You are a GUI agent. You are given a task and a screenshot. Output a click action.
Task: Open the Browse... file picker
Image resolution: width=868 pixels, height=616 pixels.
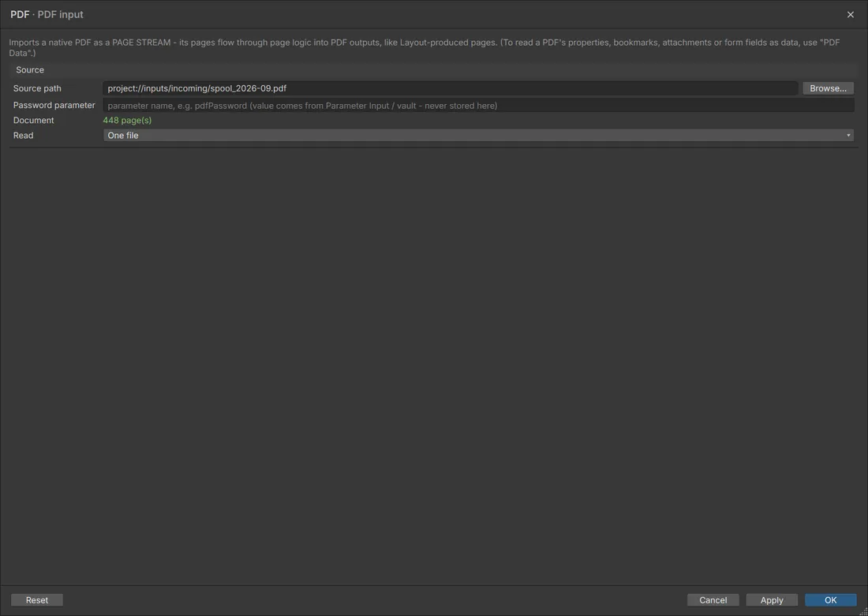(828, 88)
